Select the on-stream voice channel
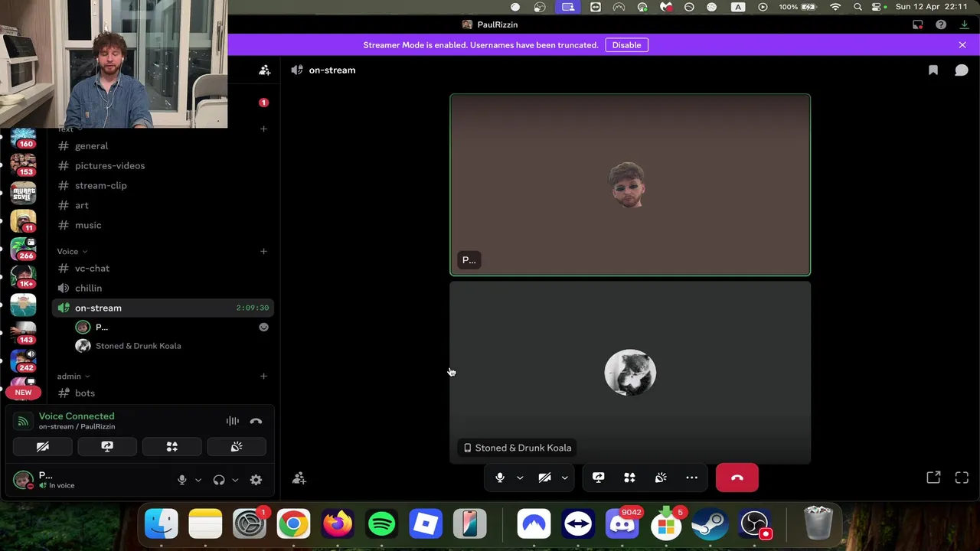980x551 pixels. pyautogui.click(x=162, y=308)
